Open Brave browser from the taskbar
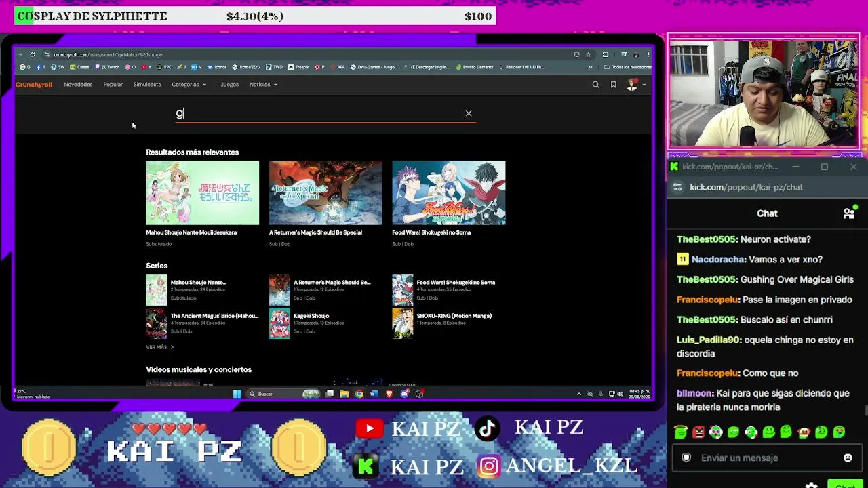Image resolution: width=868 pixels, height=488 pixels. coord(389,394)
